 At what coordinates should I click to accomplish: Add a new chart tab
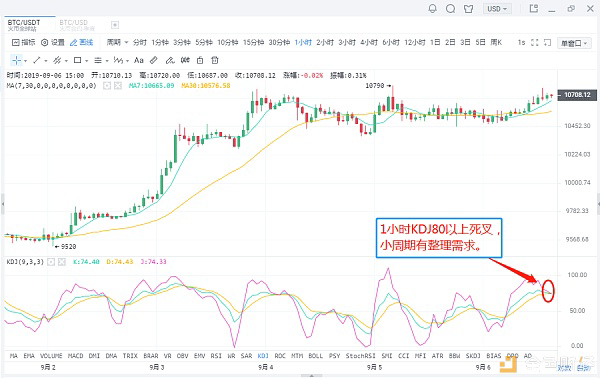coord(115,25)
